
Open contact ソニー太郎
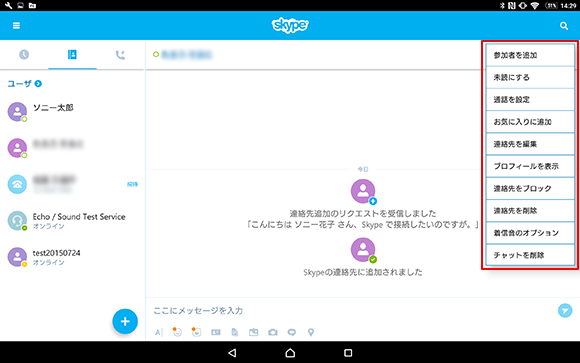tap(72, 111)
